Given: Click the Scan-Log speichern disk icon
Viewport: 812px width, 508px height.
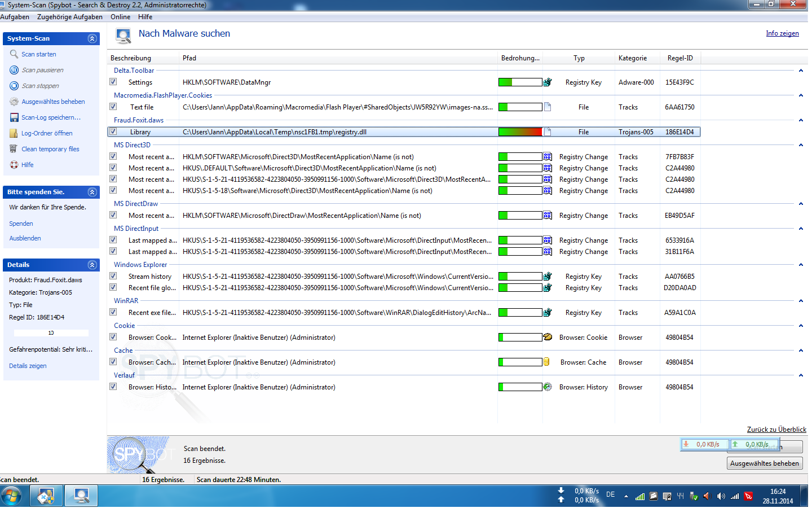Looking at the screenshot, I should pyautogui.click(x=14, y=117).
